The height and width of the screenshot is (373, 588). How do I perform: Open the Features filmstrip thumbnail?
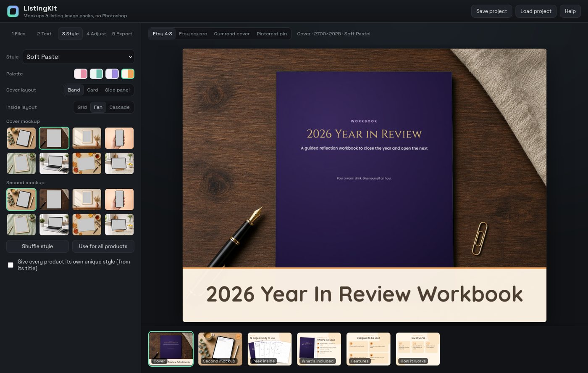[x=368, y=349]
